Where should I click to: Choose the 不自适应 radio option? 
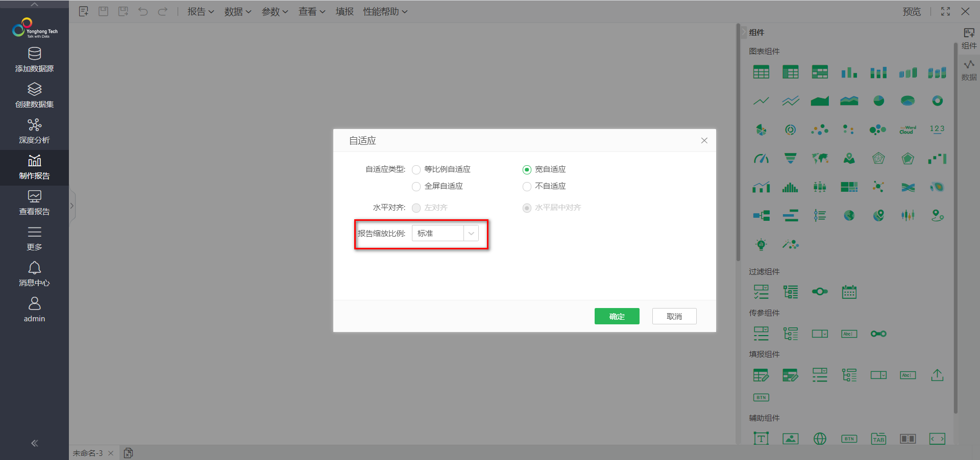click(x=527, y=187)
